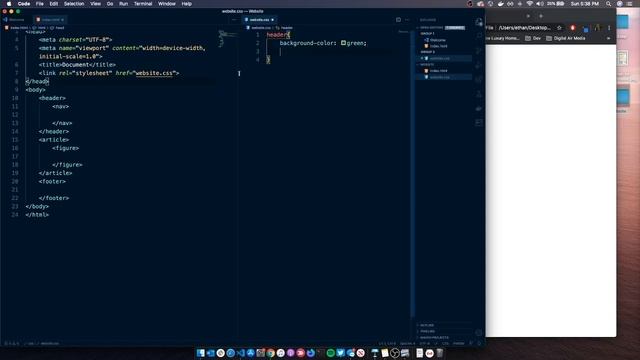This screenshot has width=640, height=360.
Task: Open App Store from the Dock
Action: pyautogui.click(x=251, y=353)
